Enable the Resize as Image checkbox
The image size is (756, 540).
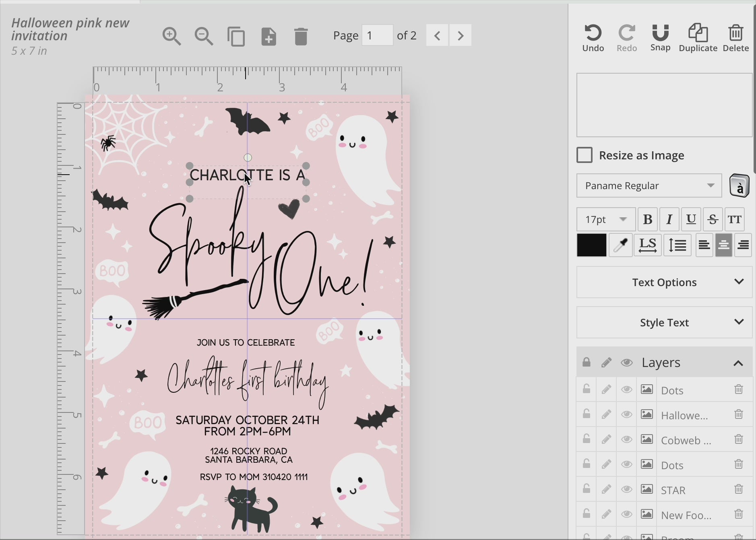click(x=585, y=155)
